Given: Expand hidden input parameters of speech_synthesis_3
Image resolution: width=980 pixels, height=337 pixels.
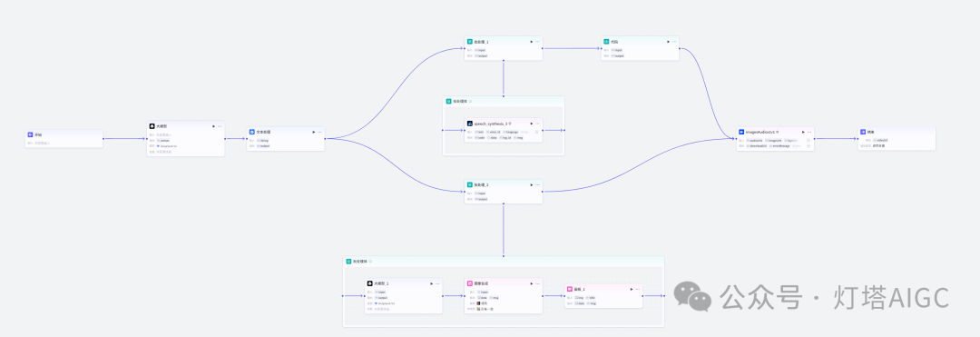Looking at the screenshot, I should pos(536,132).
